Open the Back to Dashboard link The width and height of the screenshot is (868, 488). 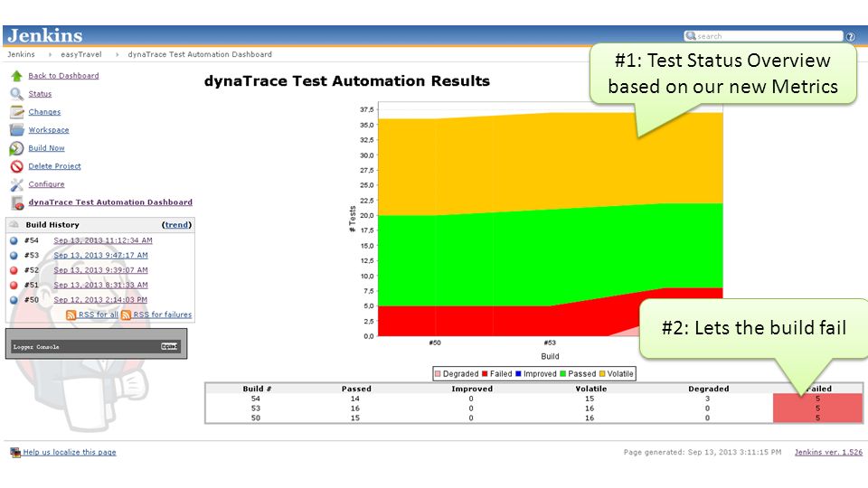pos(63,76)
